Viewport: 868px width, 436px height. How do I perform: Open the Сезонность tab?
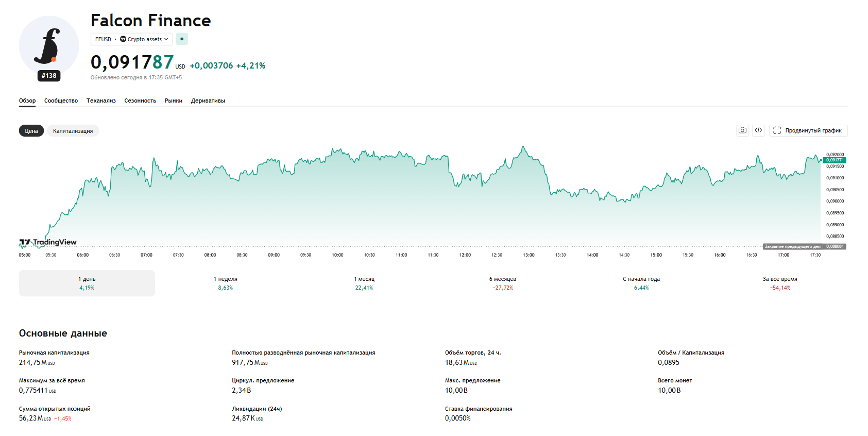click(x=140, y=101)
